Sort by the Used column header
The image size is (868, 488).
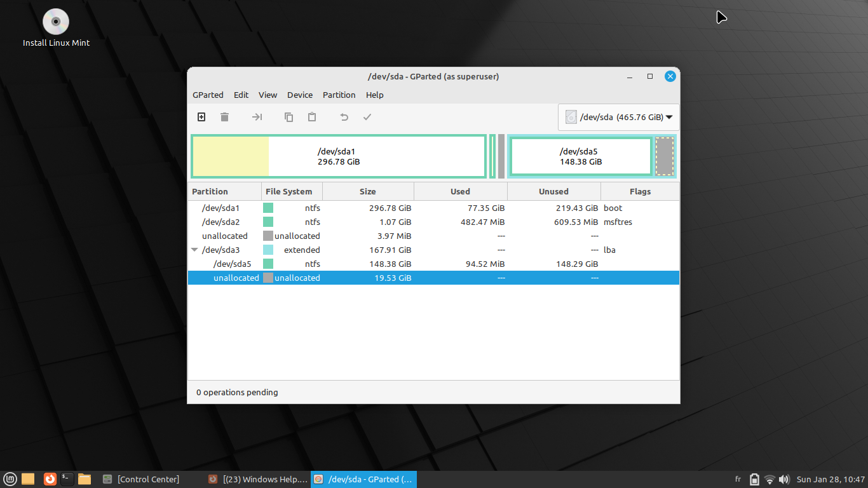point(461,191)
